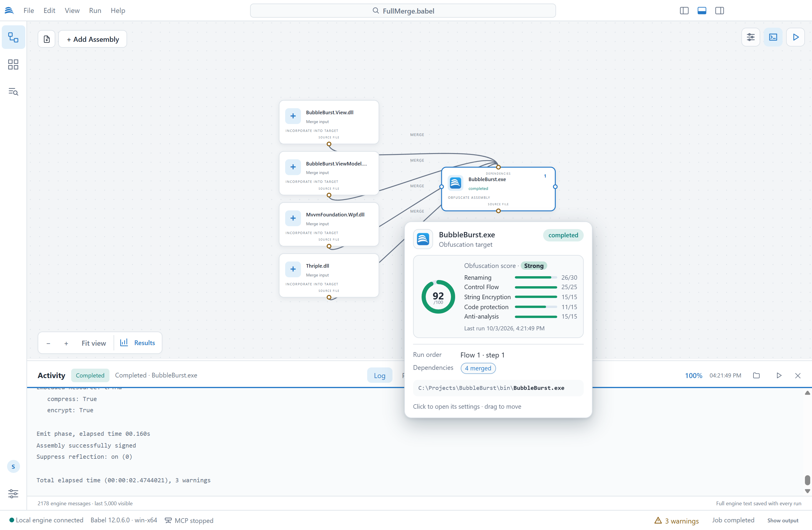Zoom in with the plus canvas button
Screen dimensions: 812x530
point(66,343)
